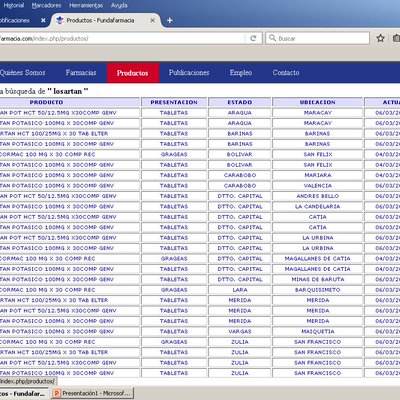Open the Marcadores menu
This screenshot has width=400, height=400.
point(47,5)
